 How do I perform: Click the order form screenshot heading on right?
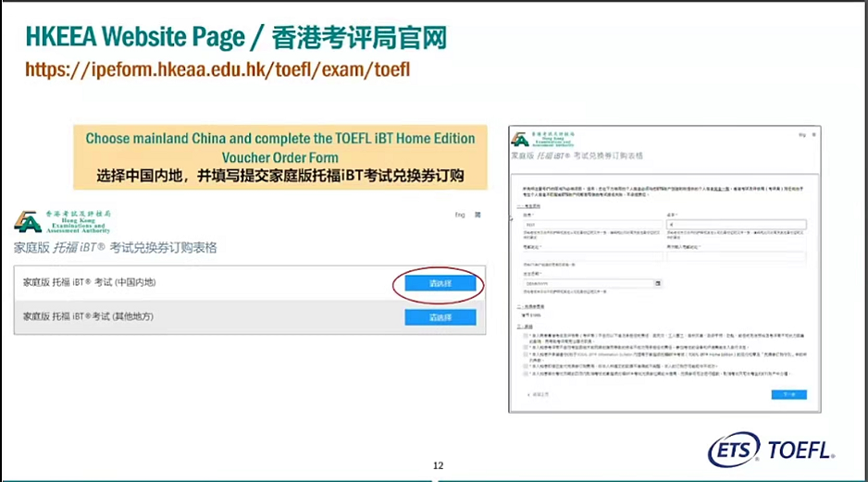coord(577,156)
